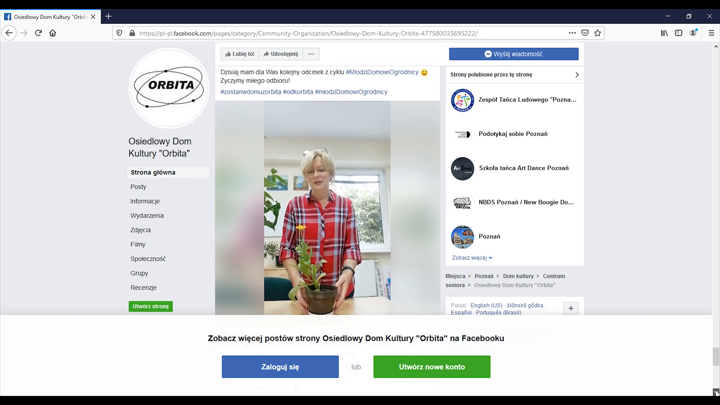
Task: Reload the page with the refresh icon
Action: [x=38, y=33]
